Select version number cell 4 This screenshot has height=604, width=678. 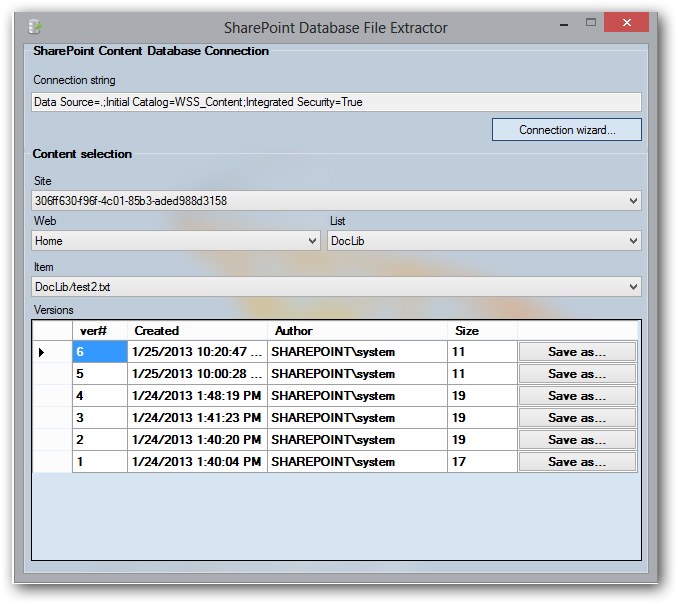[x=100, y=396]
